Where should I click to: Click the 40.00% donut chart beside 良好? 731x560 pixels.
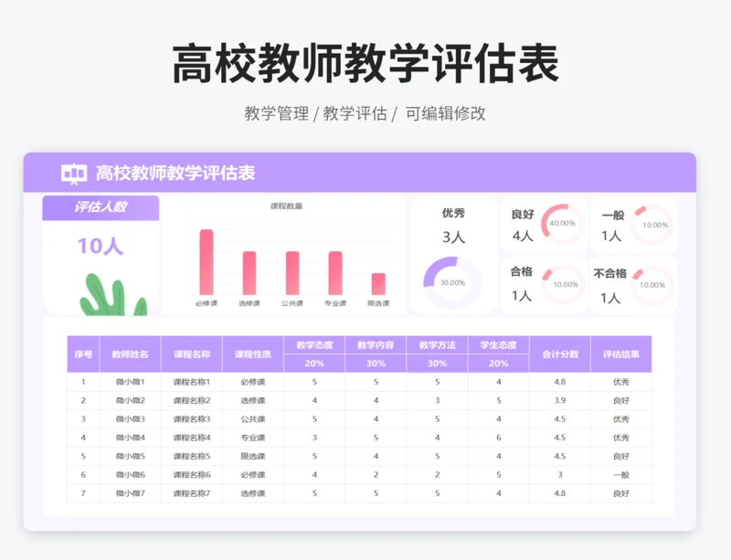[x=562, y=223]
